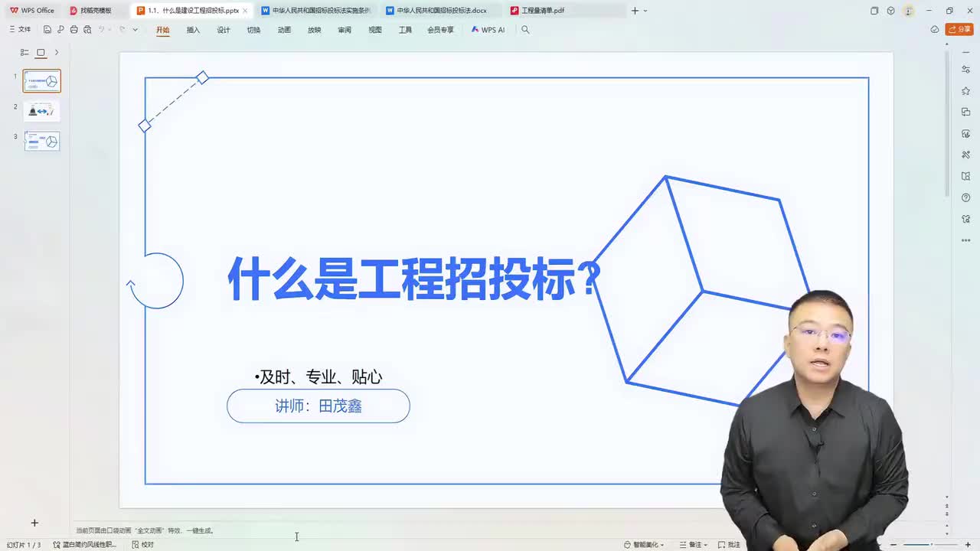Switch to the WPS Office home tab
The height and width of the screenshot is (551, 980).
pos(32,11)
